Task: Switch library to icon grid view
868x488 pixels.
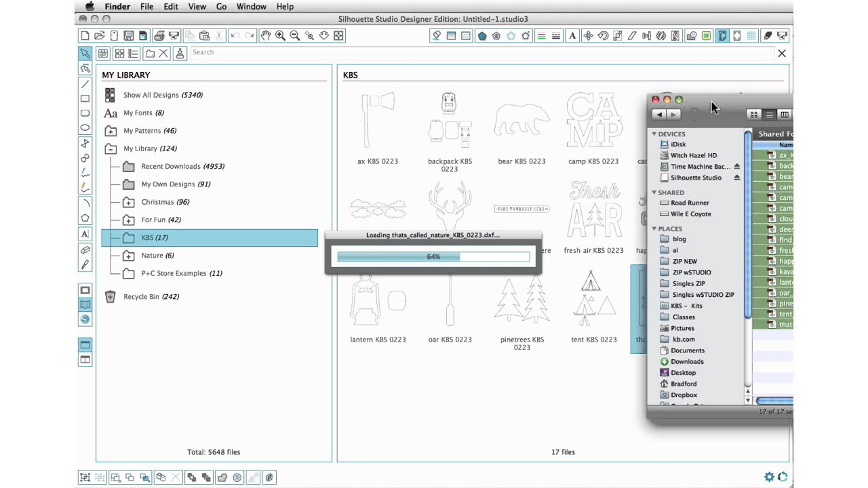Action: [119, 53]
